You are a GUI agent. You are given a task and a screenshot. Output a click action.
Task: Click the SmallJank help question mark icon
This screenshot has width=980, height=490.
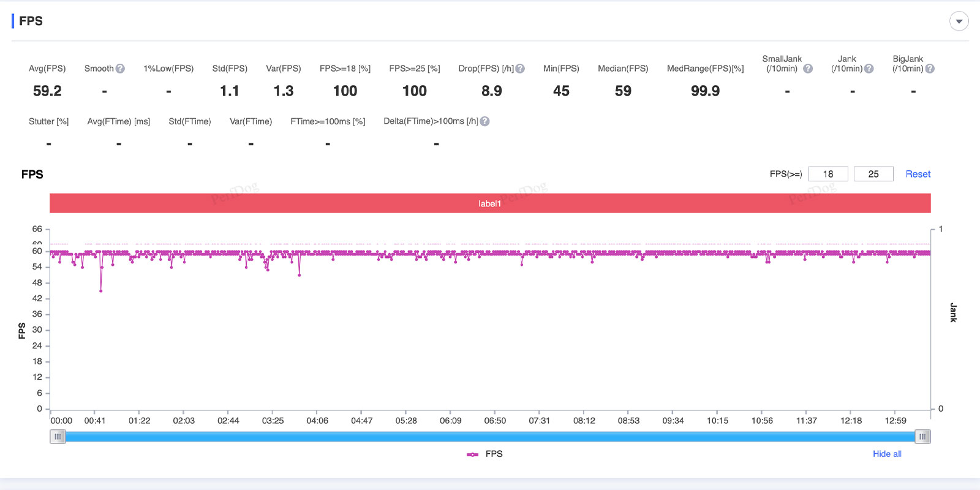point(808,69)
